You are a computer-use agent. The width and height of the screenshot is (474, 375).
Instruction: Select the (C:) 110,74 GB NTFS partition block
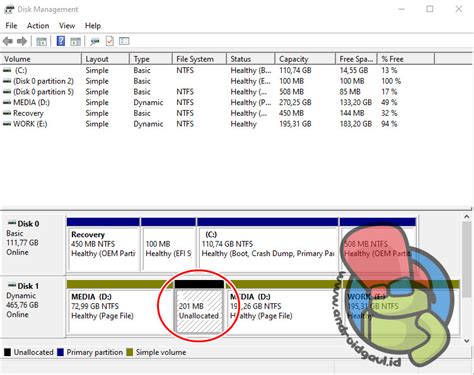[268, 245]
